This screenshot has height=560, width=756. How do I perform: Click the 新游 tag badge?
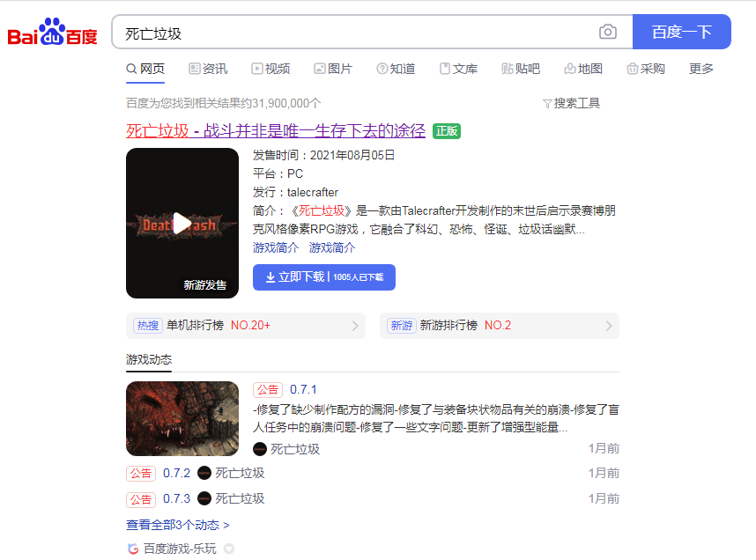pyautogui.click(x=402, y=326)
